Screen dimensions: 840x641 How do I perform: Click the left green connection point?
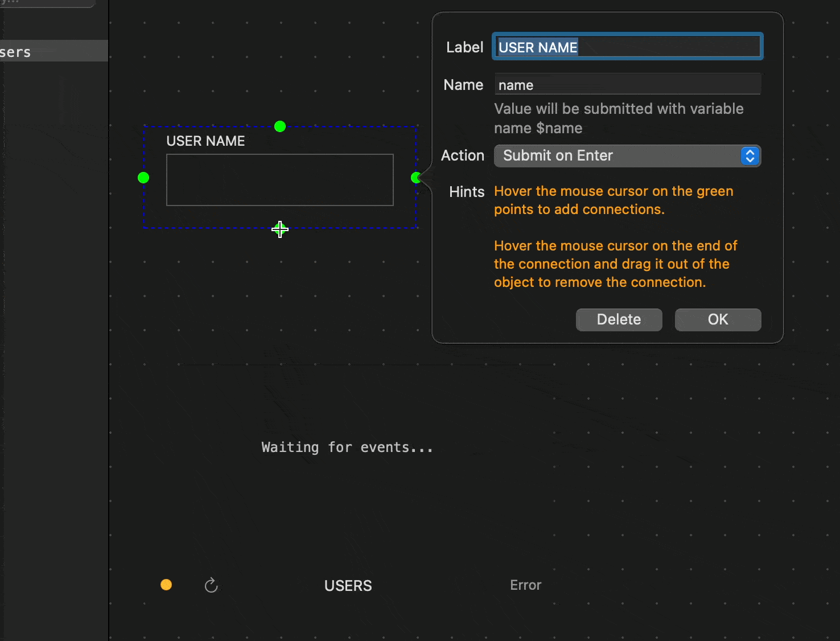143,178
